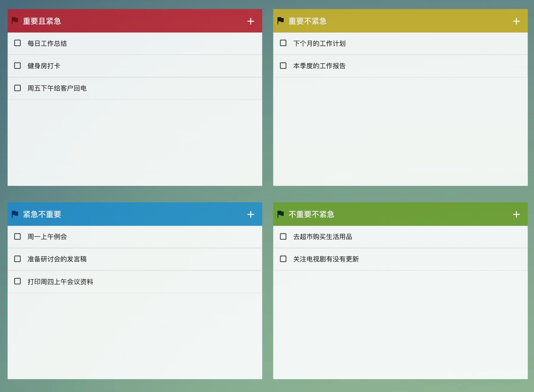Mark 下个月的工作计划 as done
The width and height of the screenshot is (534, 392).
283,43
